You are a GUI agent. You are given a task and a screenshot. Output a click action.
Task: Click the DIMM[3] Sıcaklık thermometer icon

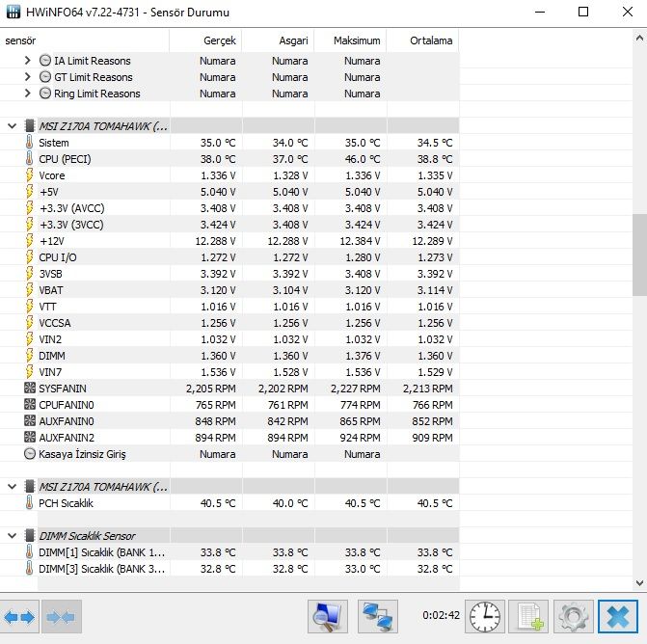[29, 569]
